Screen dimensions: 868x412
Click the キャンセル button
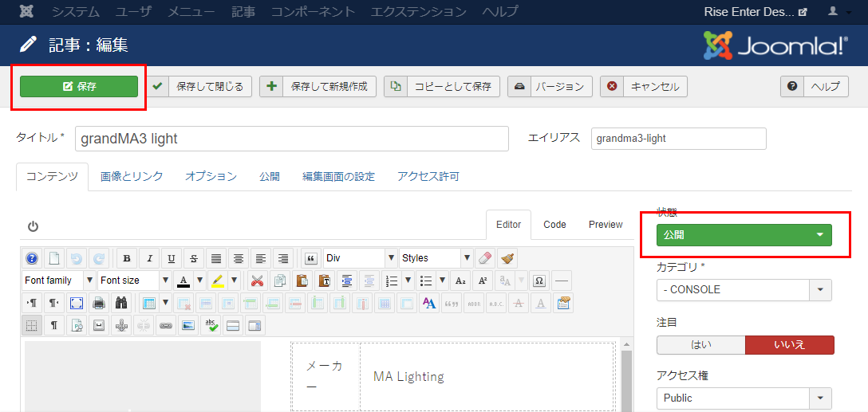click(x=644, y=87)
